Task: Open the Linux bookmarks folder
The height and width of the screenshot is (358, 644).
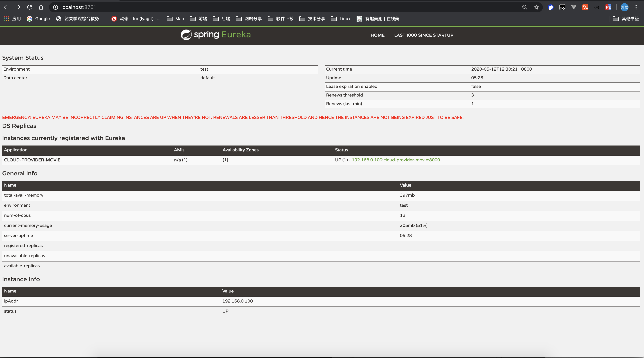Action: [341, 19]
